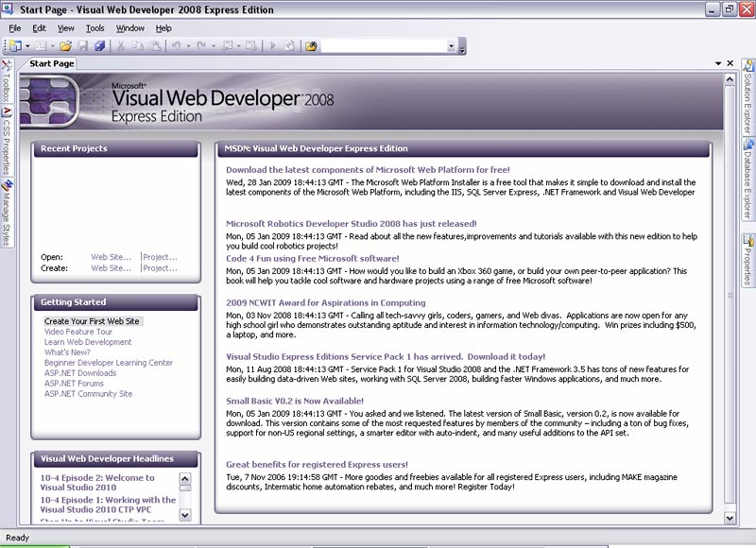Expand the Redo history dropdown
756x548 pixels.
point(214,46)
